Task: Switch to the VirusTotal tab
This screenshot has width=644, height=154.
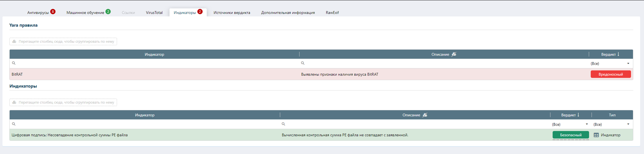Action: (x=154, y=13)
